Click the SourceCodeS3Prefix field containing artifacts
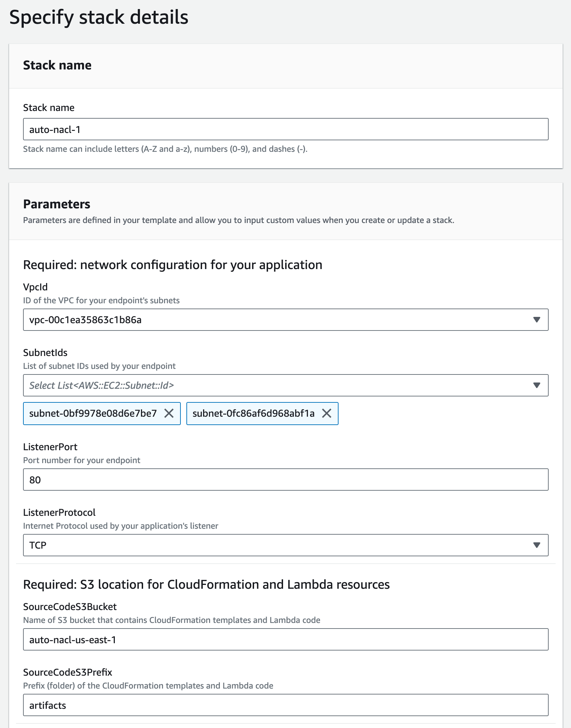This screenshot has height=728, width=571. pos(285,705)
